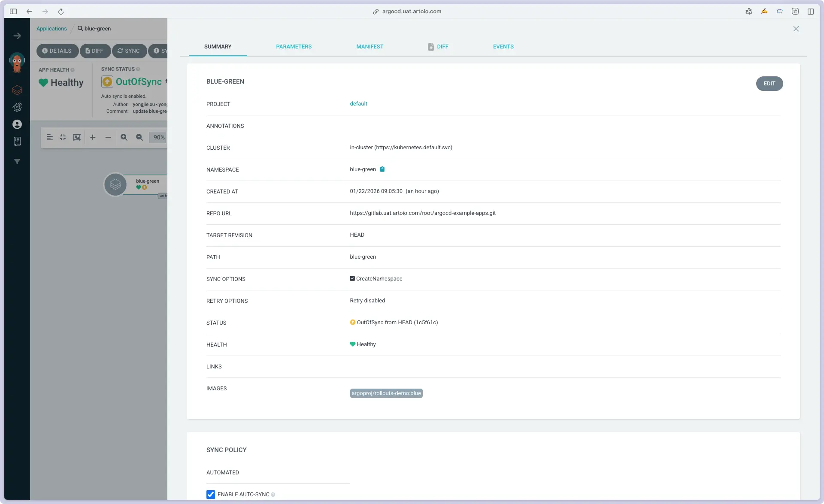Switch to the Manifest tab

point(370,47)
